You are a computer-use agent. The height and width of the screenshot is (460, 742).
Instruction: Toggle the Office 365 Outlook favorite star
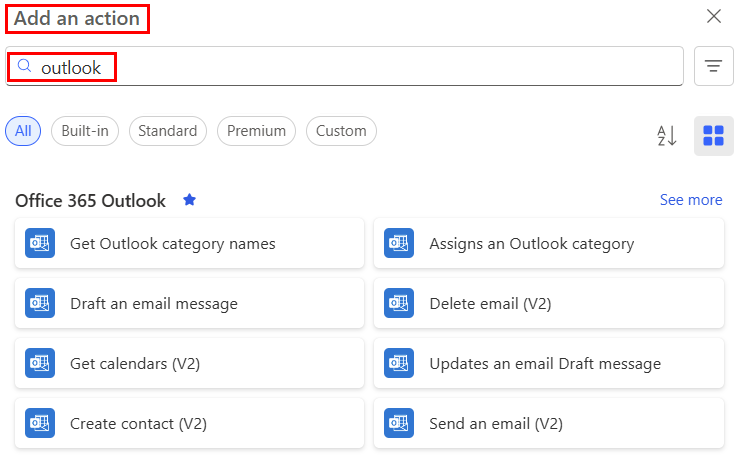[189, 200]
